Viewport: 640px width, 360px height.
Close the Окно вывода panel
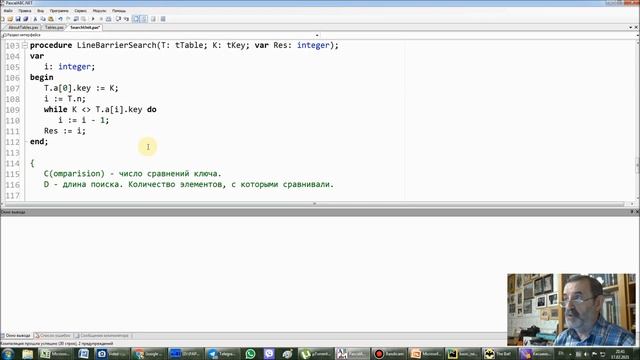click(637, 212)
